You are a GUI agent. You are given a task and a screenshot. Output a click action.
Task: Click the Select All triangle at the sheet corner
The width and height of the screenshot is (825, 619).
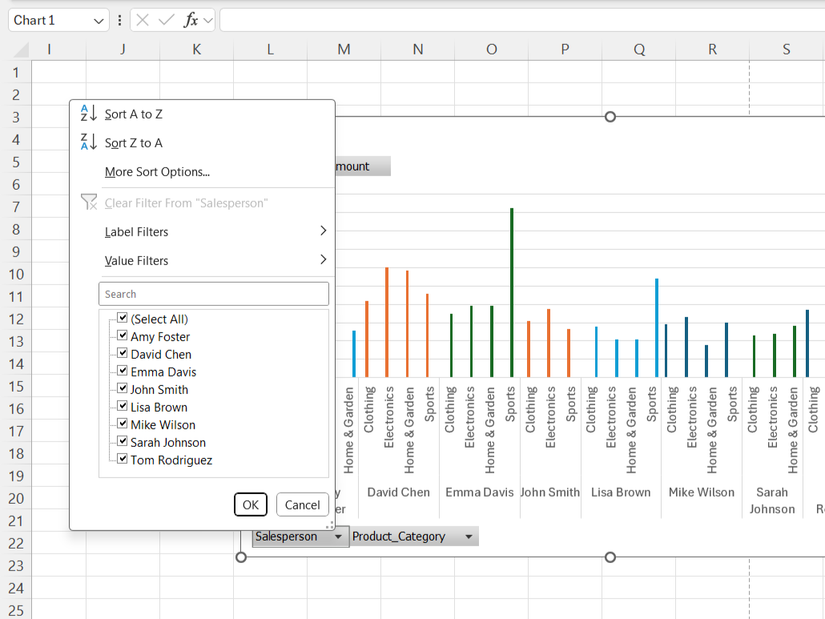coord(18,48)
